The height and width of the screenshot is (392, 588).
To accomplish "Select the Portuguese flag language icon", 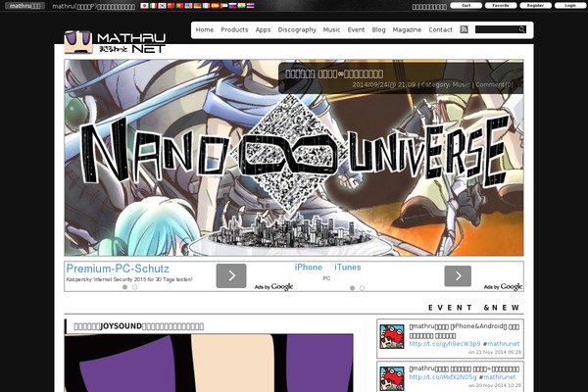I will click(x=179, y=6).
